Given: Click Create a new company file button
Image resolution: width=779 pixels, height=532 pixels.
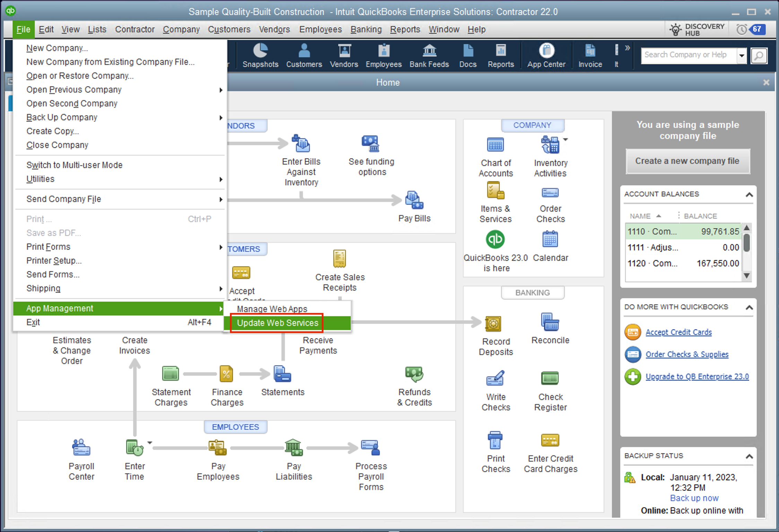Looking at the screenshot, I should 688,161.
